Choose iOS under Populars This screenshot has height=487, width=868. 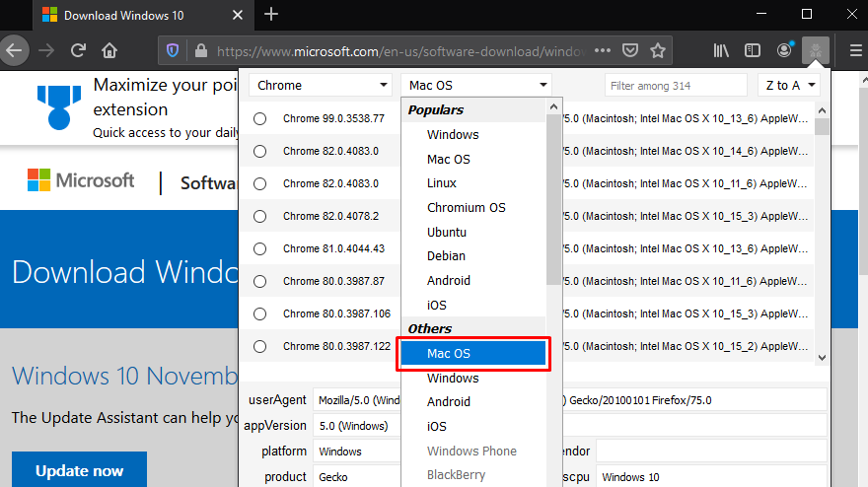point(473,305)
